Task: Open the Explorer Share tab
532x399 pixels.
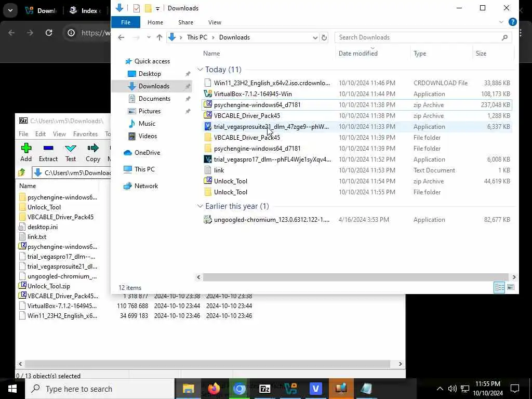Action: 185,22
